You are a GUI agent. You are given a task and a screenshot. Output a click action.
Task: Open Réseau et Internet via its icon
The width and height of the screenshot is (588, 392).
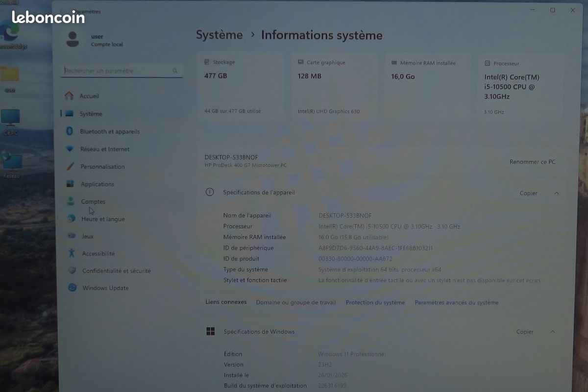pos(70,149)
